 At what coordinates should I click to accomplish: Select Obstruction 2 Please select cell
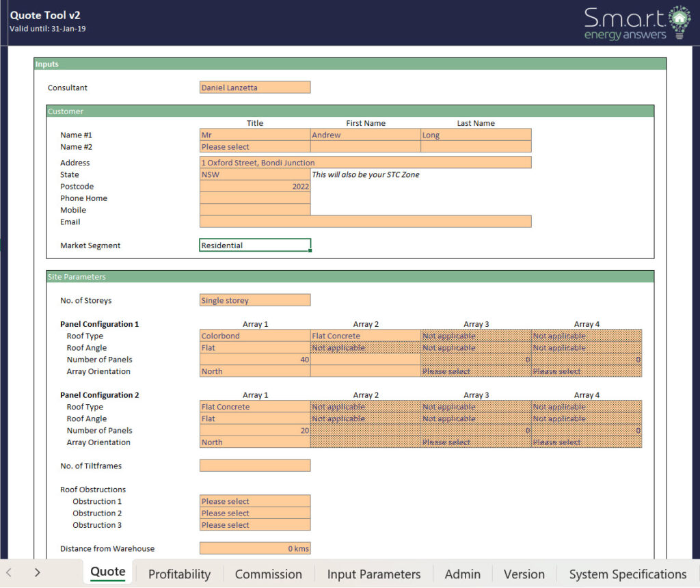[255, 513]
